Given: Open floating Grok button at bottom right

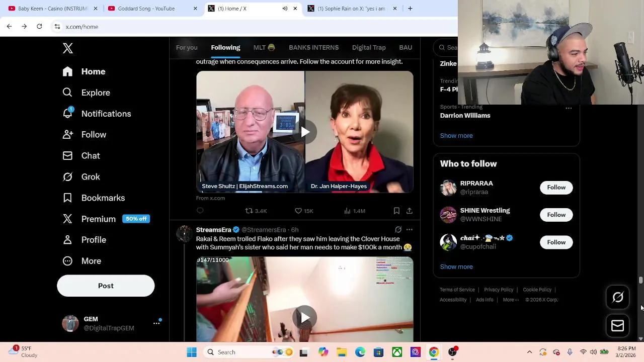Looking at the screenshot, I should pyautogui.click(x=617, y=298).
